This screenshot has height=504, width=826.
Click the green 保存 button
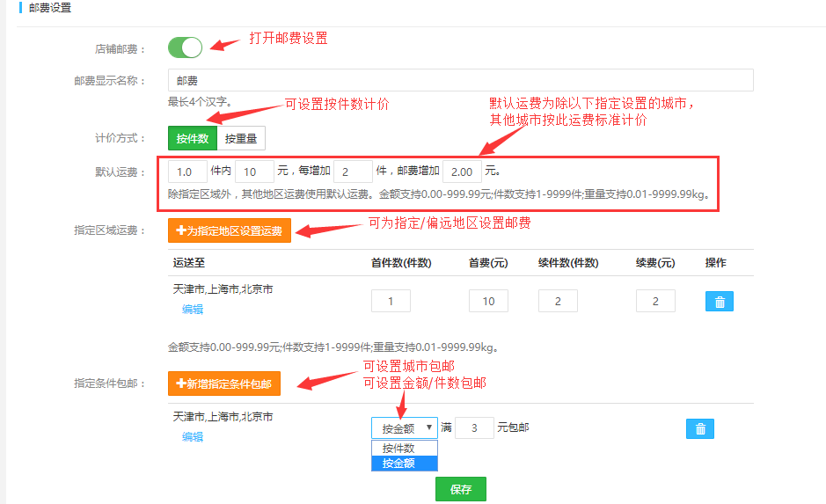click(460, 489)
